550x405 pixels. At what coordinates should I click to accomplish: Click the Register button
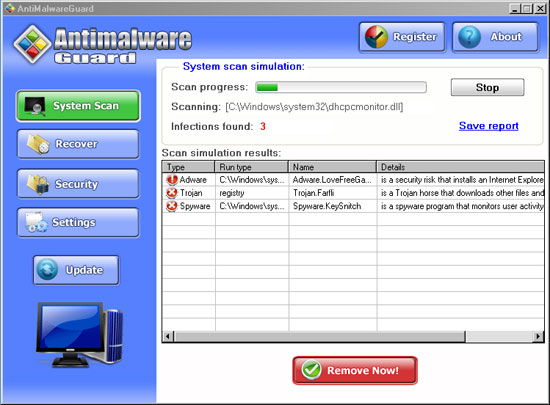click(x=402, y=37)
